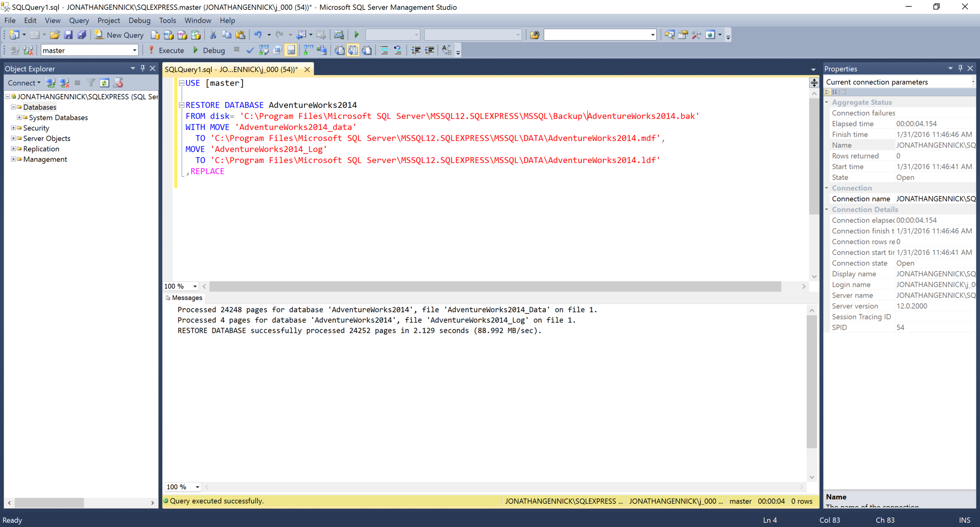The height and width of the screenshot is (527, 980).
Task: Start debugging with the Debug button
Action: tap(209, 50)
